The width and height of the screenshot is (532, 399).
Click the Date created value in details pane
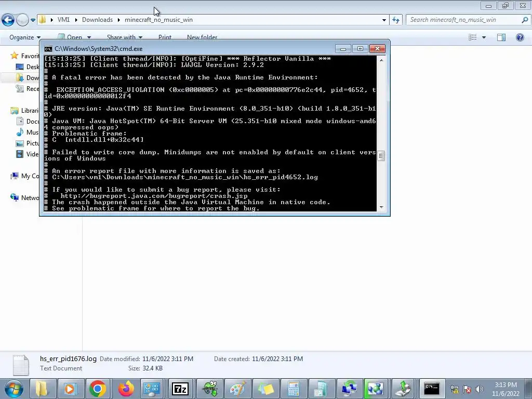(277, 358)
